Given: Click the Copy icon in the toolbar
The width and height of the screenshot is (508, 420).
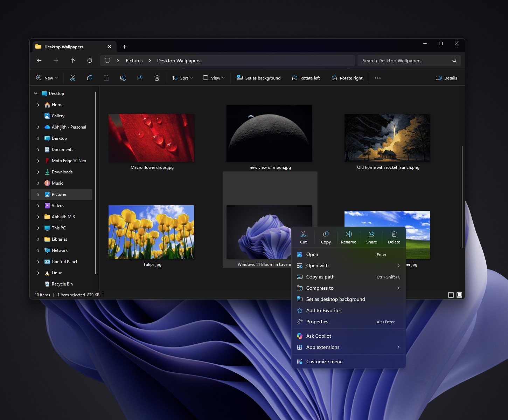Looking at the screenshot, I should pyautogui.click(x=90, y=78).
